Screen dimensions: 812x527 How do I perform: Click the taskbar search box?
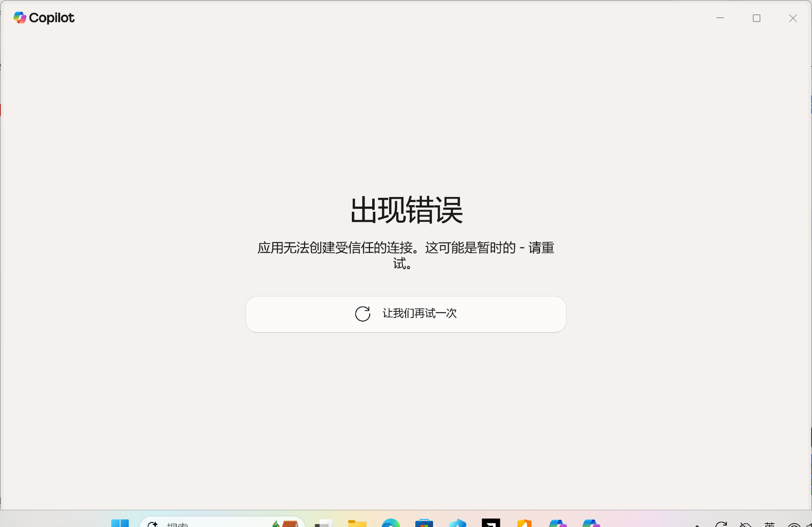click(x=211, y=524)
